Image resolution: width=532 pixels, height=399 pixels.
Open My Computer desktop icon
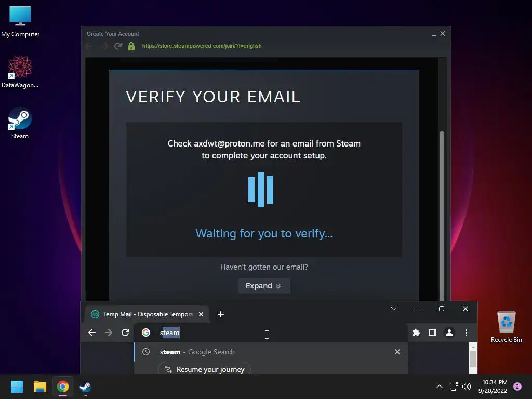point(20,22)
